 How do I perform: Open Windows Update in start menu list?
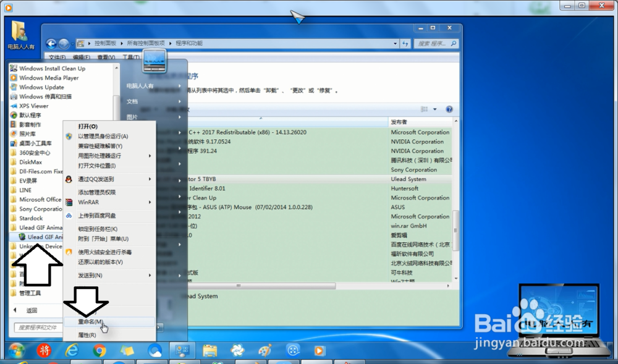pyautogui.click(x=41, y=87)
